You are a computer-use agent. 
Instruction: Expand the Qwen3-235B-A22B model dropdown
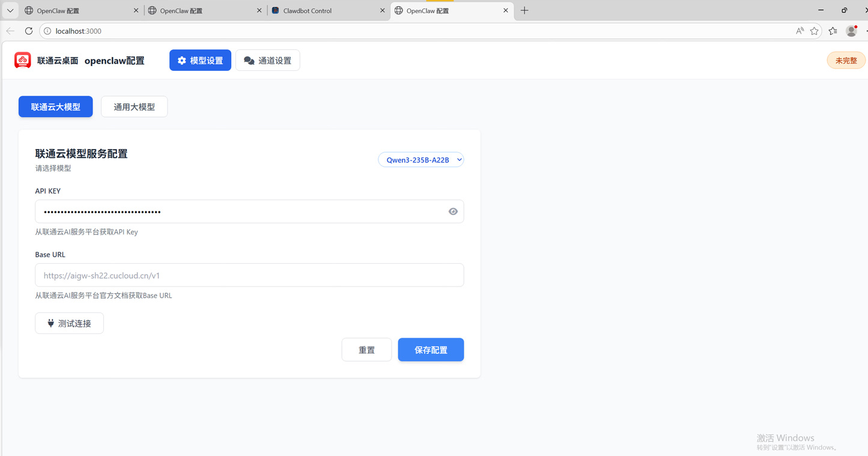(420, 160)
